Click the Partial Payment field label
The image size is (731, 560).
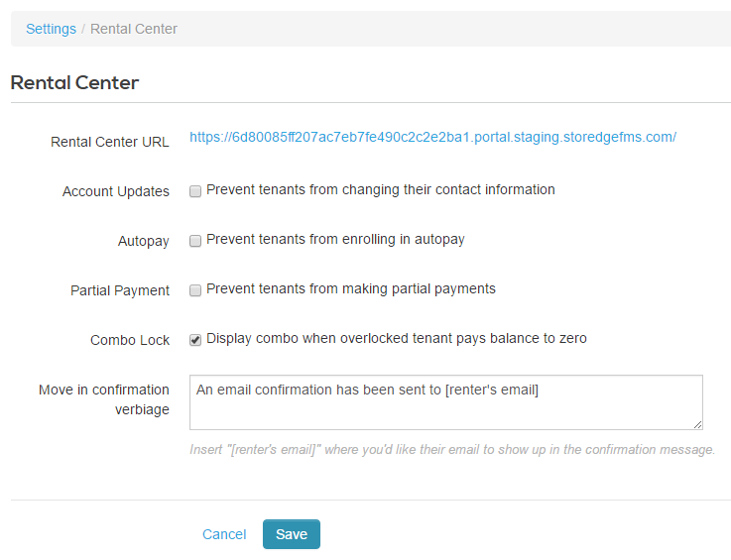point(120,290)
